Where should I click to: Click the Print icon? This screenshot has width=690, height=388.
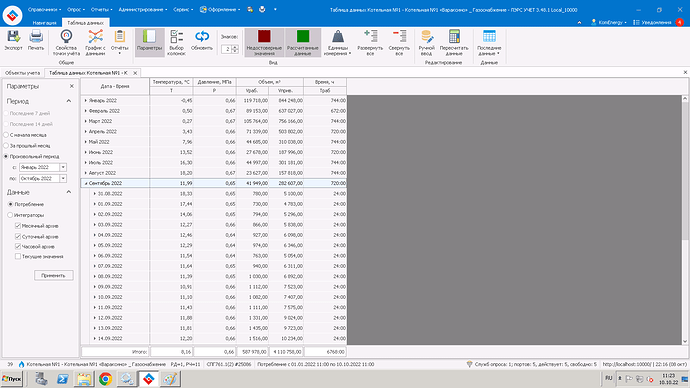pyautogui.click(x=36, y=40)
